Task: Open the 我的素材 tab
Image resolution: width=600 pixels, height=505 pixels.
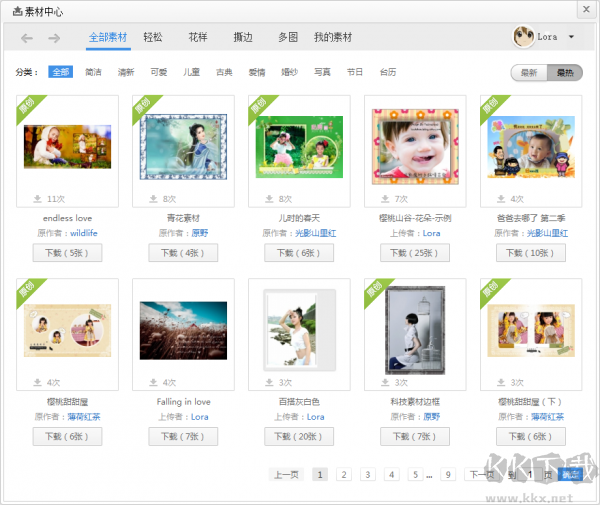Action: pyautogui.click(x=333, y=37)
